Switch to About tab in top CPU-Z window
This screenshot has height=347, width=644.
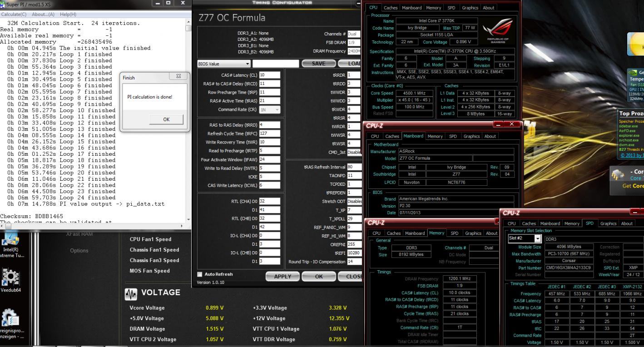tap(488, 8)
